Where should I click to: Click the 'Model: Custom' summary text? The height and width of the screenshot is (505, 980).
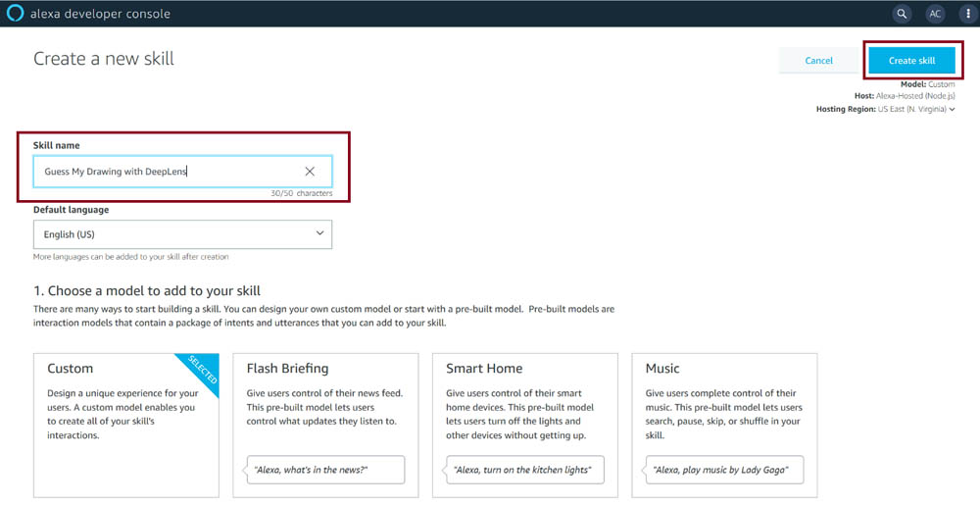[x=927, y=84]
